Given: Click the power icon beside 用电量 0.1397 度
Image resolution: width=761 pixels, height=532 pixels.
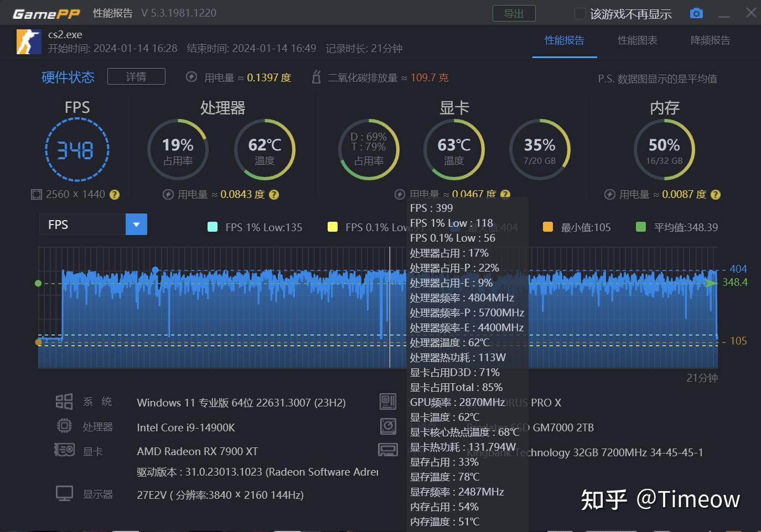Looking at the screenshot, I should pos(191,77).
